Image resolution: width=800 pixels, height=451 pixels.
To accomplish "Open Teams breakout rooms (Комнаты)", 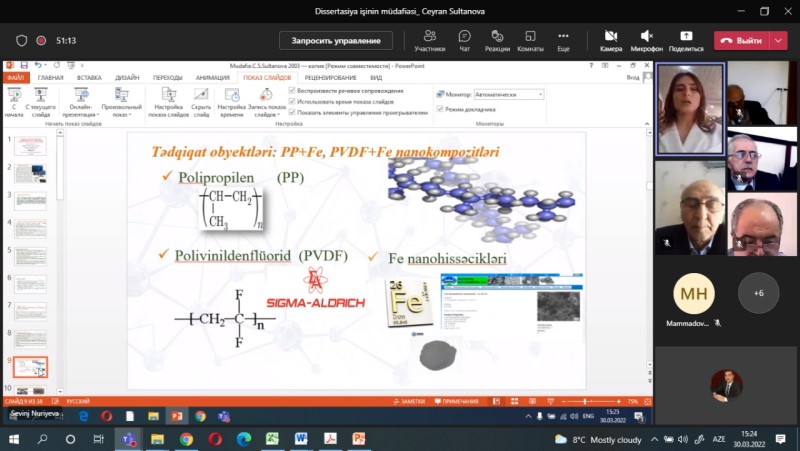I will (x=530, y=40).
